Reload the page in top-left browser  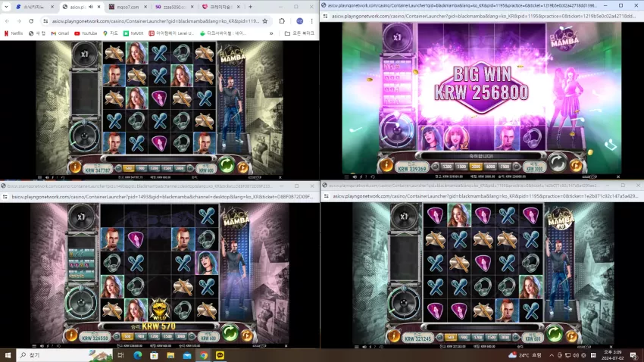(31, 21)
